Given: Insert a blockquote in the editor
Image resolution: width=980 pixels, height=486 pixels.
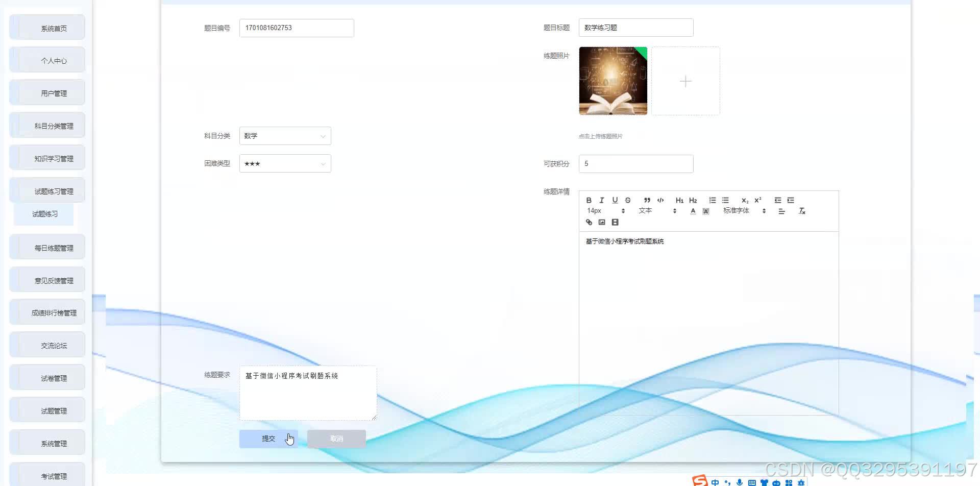Looking at the screenshot, I should coord(647,200).
